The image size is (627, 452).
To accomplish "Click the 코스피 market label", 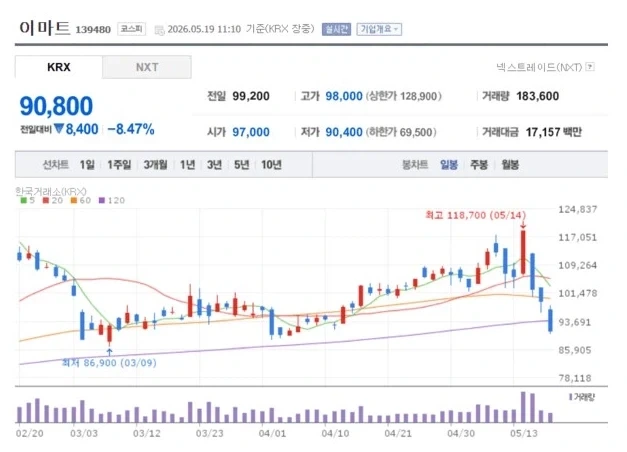I will [x=132, y=29].
